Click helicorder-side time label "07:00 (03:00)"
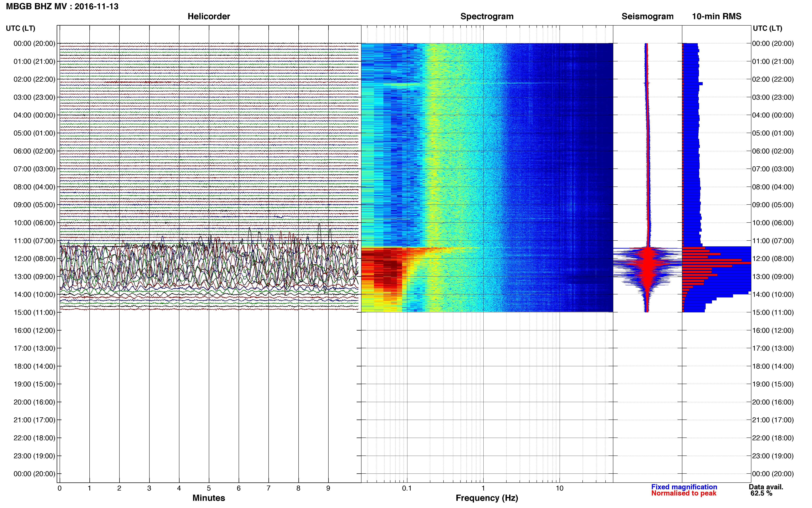812x508 pixels. [x=34, y=169]
